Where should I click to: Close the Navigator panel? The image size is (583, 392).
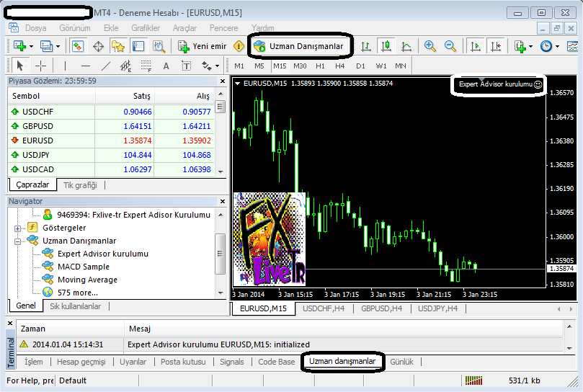(223, 201)
